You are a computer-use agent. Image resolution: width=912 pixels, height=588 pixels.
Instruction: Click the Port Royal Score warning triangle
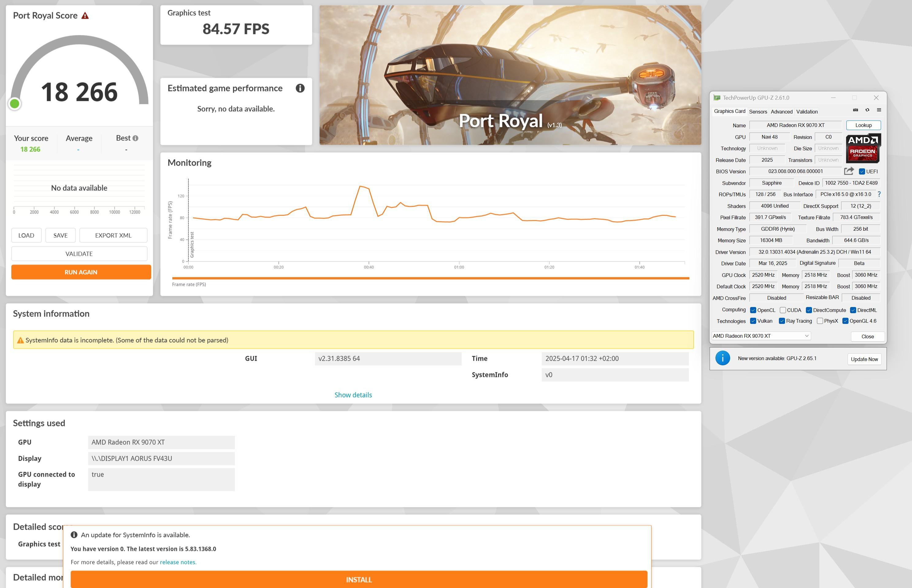click(85, 16)
